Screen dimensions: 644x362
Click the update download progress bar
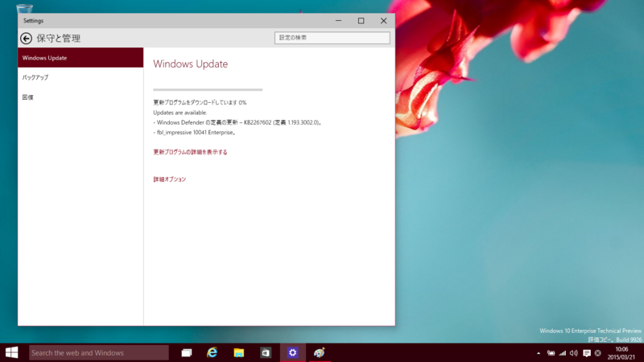(208, 89)
